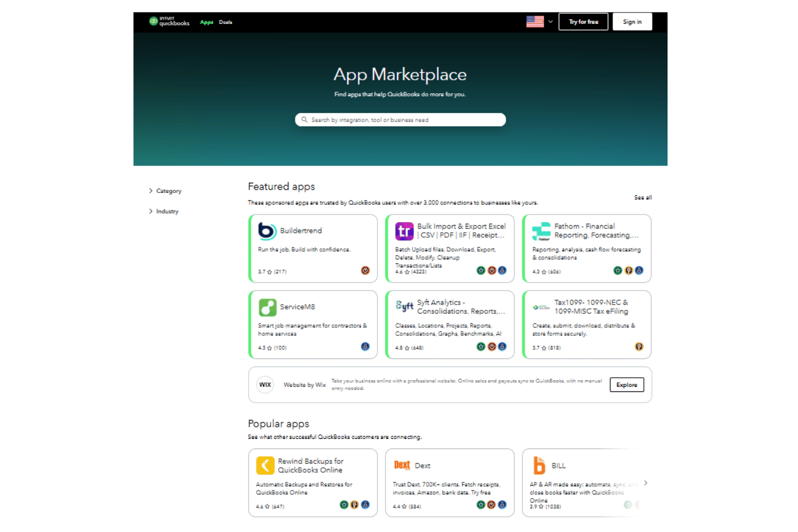Click the 3.7 rating on Buildertrend card
The image size is (798, 532).
click(272, 272)
